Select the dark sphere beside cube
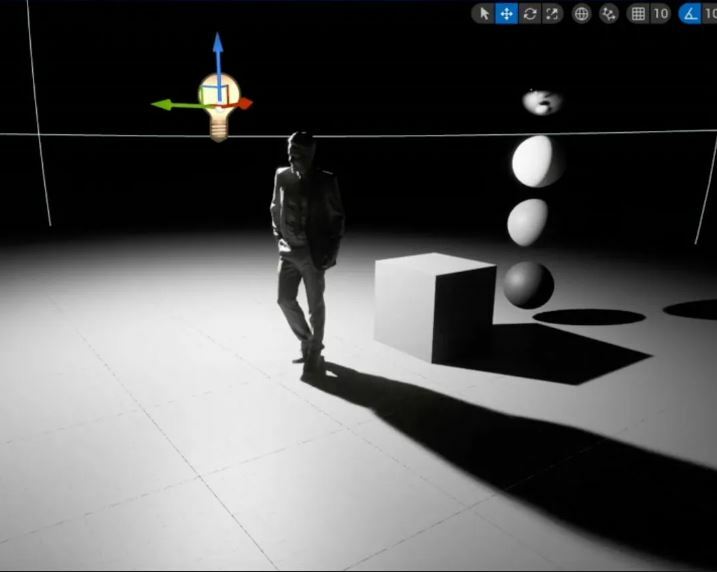Screen dimensions: 717x572 (529, 284)
